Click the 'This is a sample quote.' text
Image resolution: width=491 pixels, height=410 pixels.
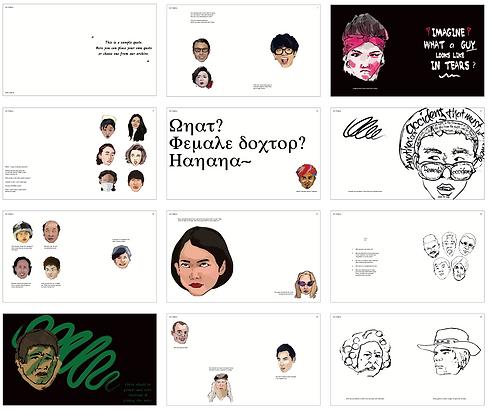(x=124, y=42)
